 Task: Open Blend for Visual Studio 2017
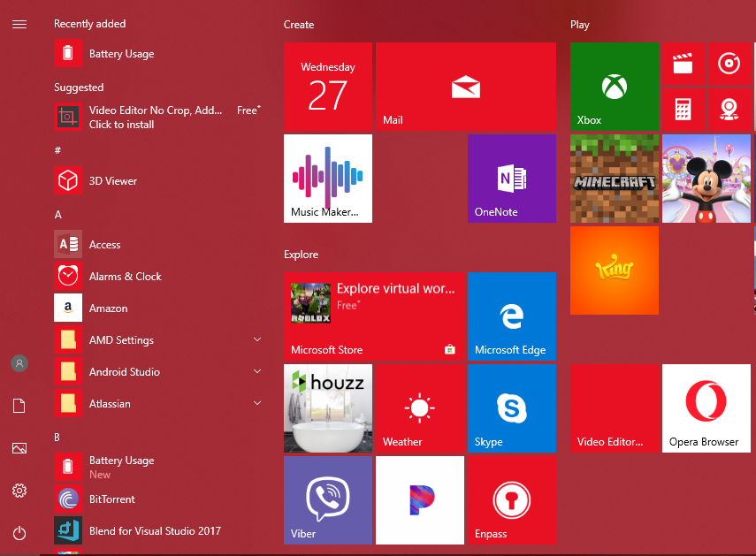tap(159, 530)
